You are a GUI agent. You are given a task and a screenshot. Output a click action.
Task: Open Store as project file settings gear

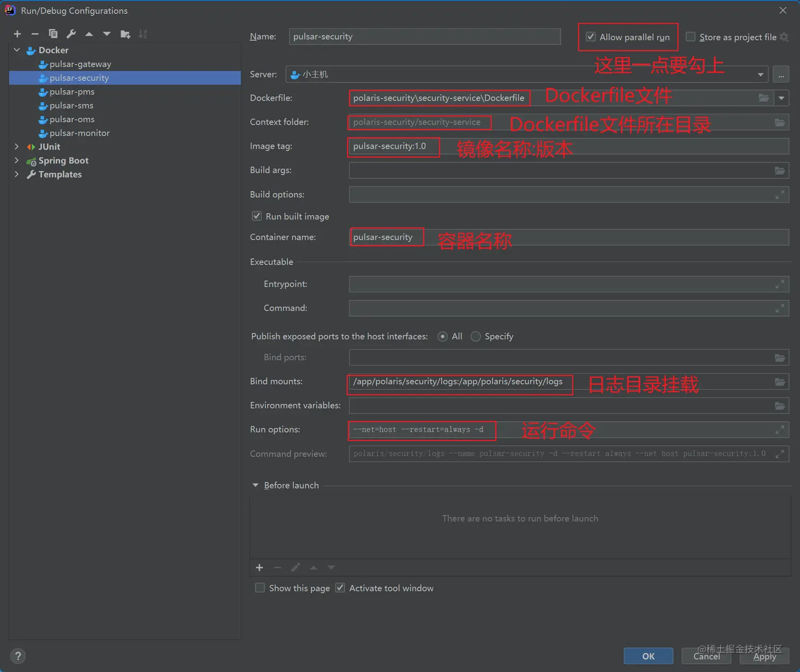pyautogui.click(x=784, y=37)
